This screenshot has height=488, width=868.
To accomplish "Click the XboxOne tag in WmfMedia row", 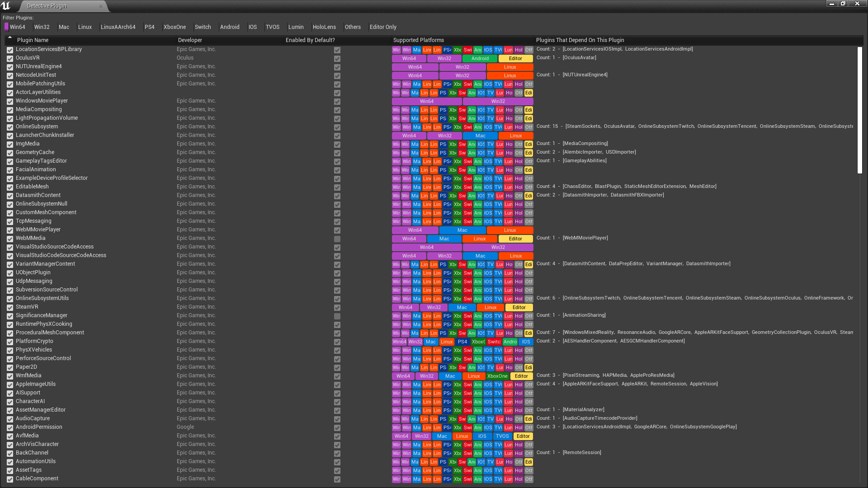I will 498,376.
